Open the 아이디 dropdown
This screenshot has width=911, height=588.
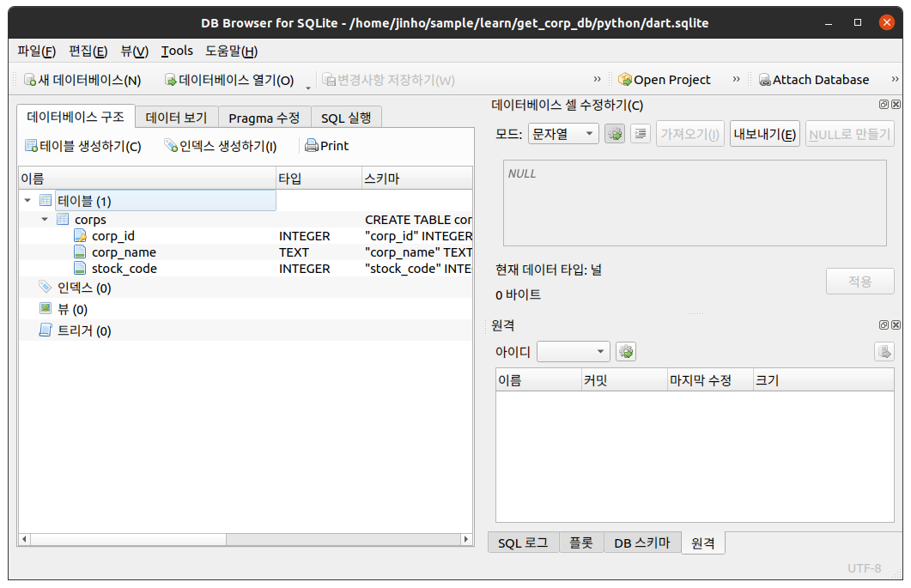tap(573, 352)
